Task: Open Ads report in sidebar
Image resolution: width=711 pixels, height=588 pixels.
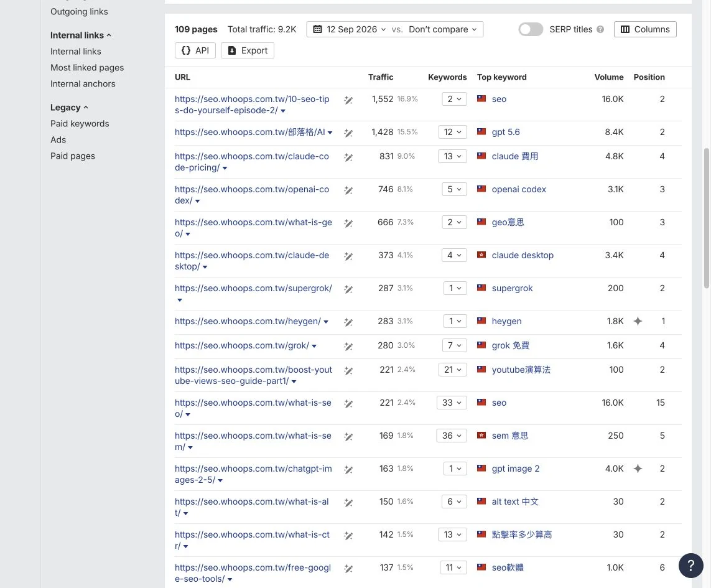Action: point(58,140)
